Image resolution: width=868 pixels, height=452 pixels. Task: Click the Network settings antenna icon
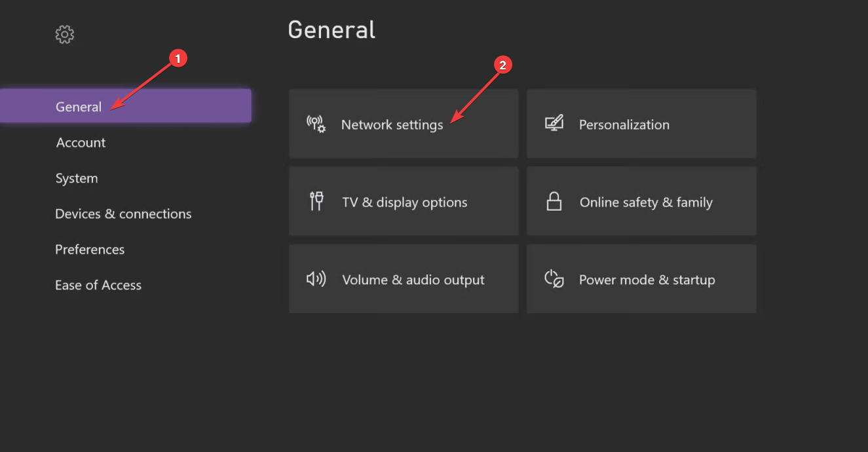click(x=316, y=124)
